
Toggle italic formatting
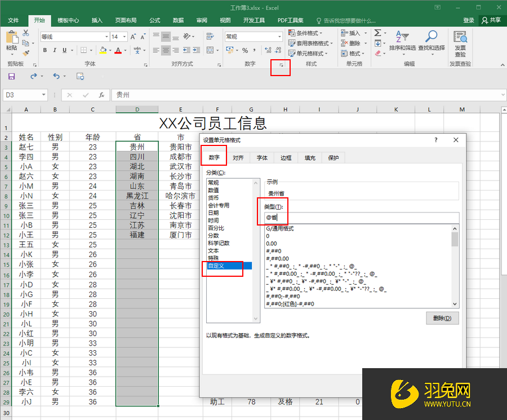coord(55,50)
